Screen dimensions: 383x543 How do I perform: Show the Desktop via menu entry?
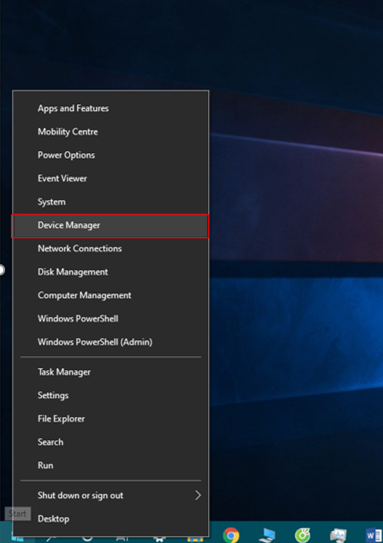(x=110, y=519)
